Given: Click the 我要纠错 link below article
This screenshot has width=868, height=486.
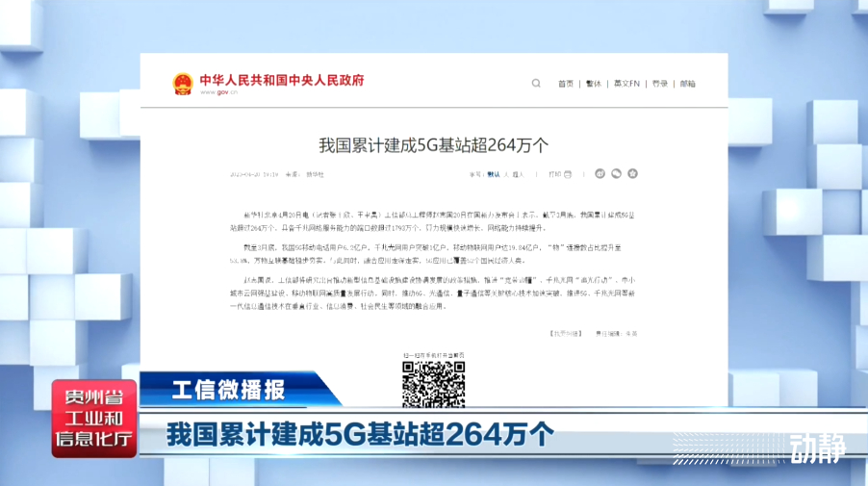Looking at the screenshot, I should pos(551,333).
